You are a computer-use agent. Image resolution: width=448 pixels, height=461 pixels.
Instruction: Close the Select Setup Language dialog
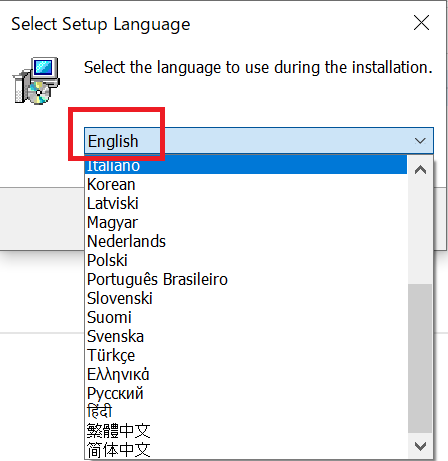click(421, 23)
